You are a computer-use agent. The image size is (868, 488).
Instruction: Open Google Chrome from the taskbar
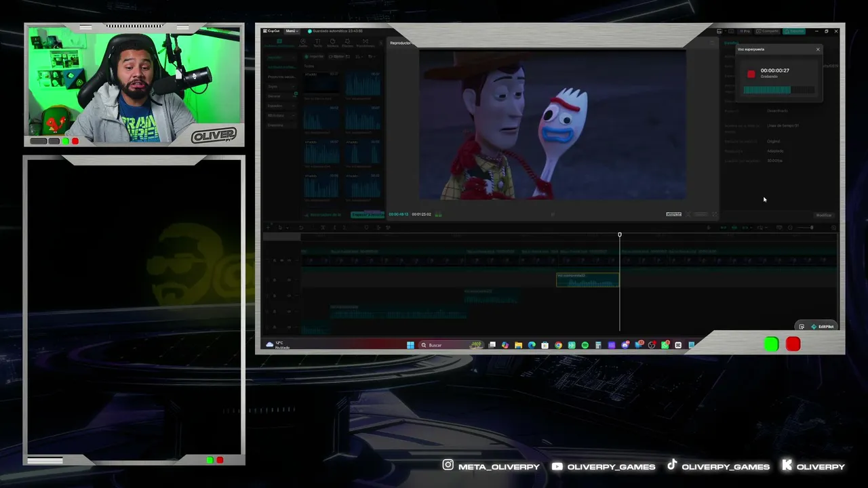[558, 345]
